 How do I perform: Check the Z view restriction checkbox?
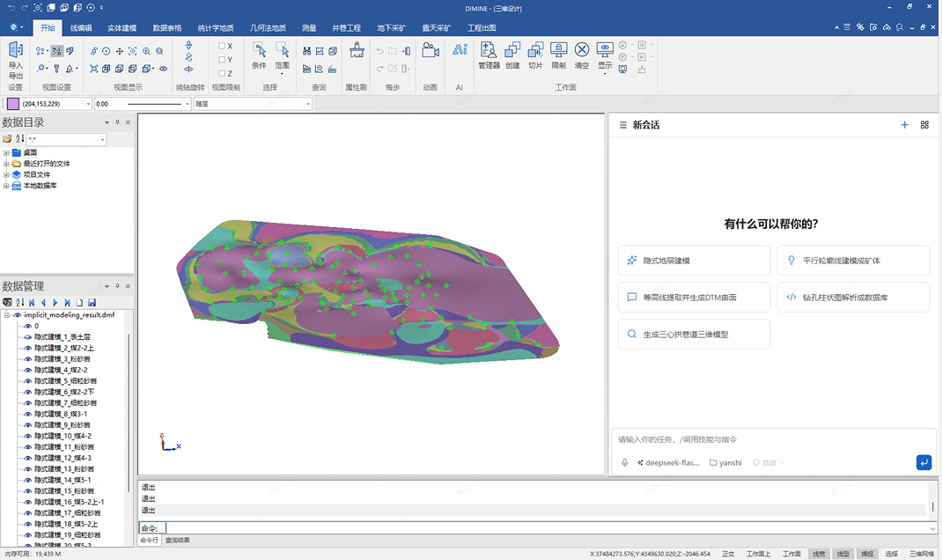222,73
